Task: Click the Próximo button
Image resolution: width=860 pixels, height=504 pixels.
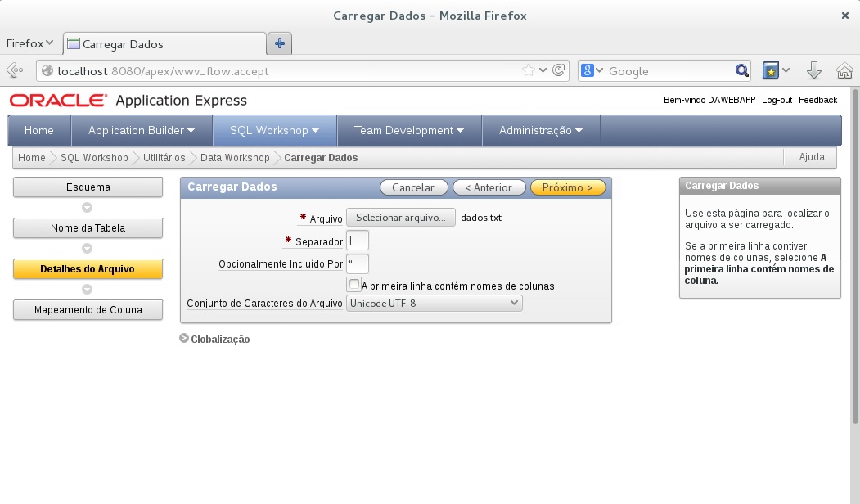Action: pos(567,187)
